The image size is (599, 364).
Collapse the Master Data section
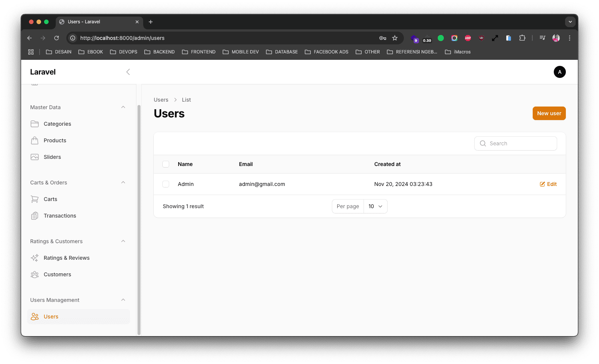(123, 107)
